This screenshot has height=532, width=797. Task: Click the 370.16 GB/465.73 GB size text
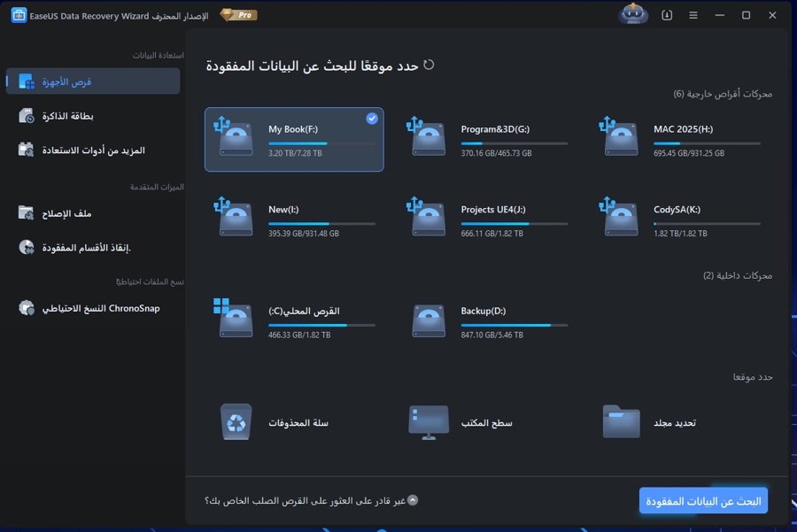496,153
